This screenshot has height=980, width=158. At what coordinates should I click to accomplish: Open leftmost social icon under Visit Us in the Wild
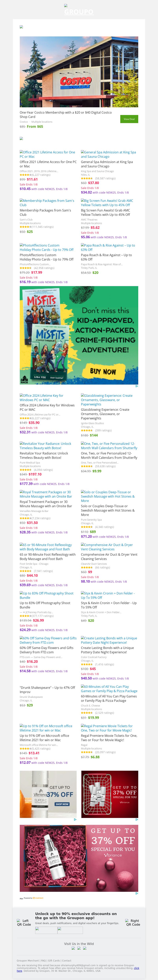[x=73, y=948]
